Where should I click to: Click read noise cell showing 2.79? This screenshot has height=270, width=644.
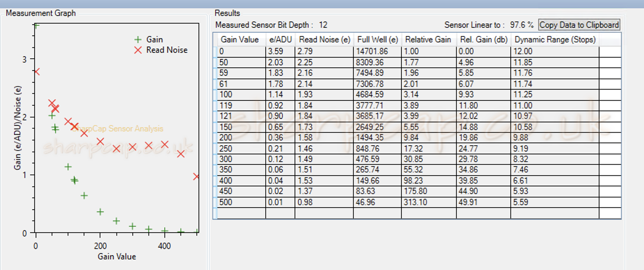(x=324, y=51)
